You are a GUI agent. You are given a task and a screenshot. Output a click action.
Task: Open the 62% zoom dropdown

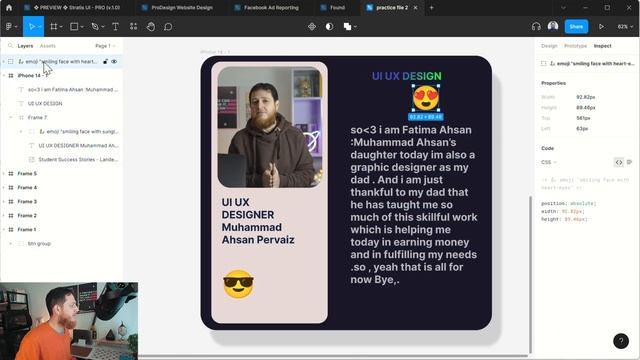[x=625, y=27]
